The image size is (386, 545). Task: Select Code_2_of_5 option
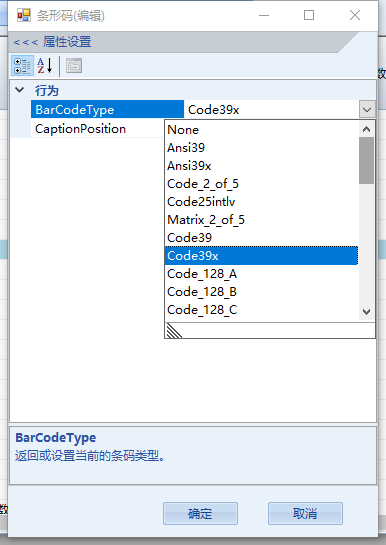[261, 184]
